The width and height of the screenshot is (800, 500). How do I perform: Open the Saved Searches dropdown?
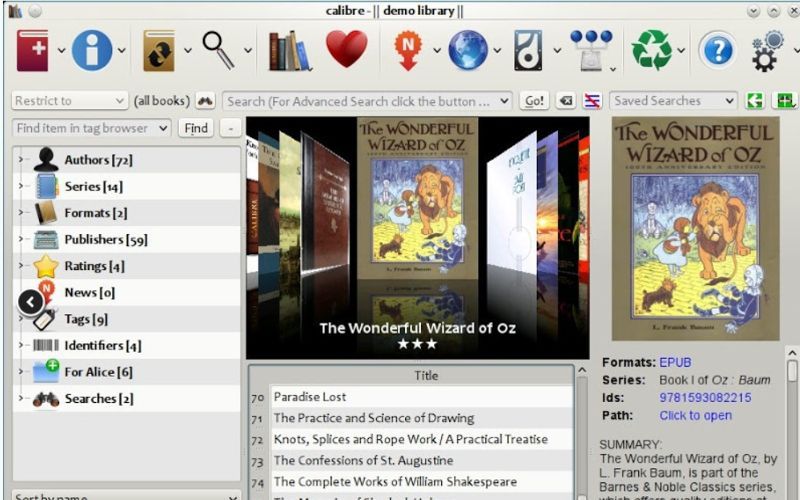tap(673, 101)
